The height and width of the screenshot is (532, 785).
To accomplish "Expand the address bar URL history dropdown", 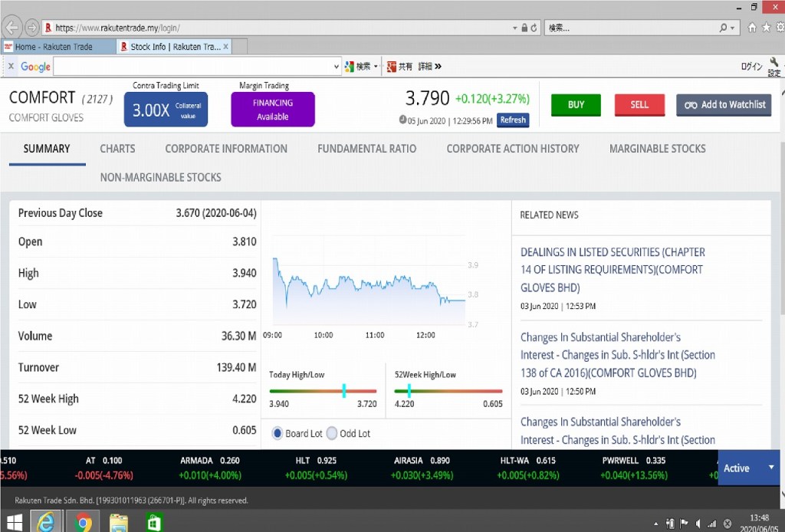I will (516, 28).
